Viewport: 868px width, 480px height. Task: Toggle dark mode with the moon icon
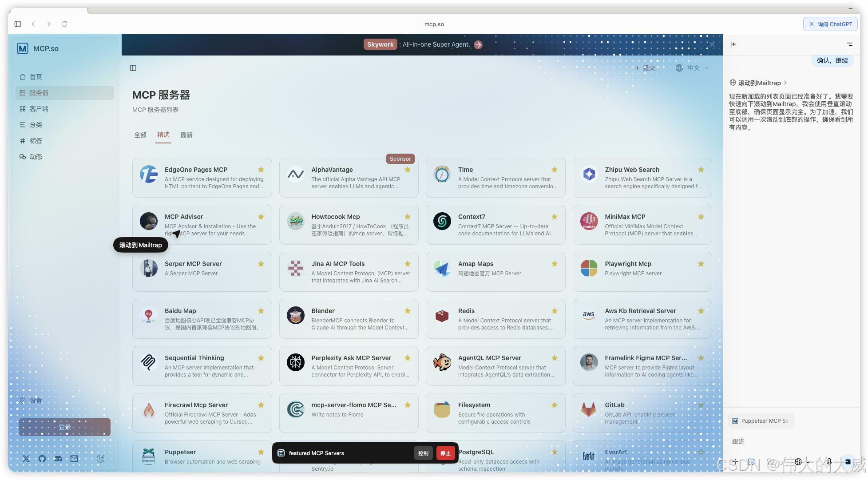(101, 459)
